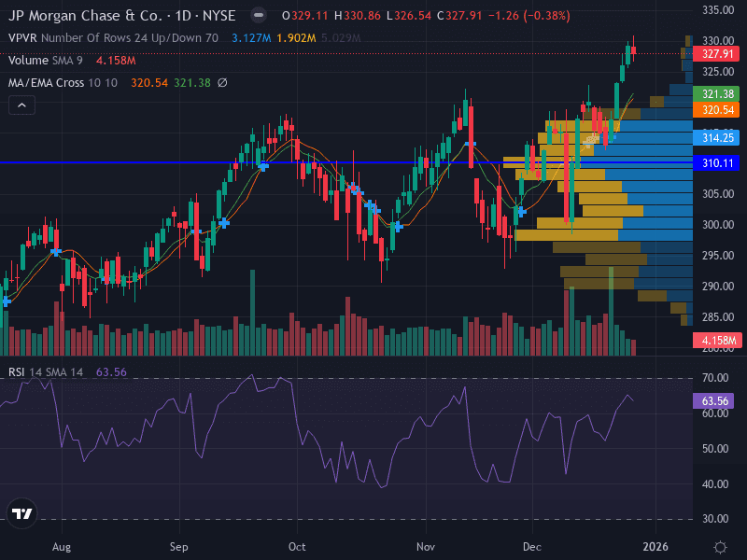Click the Dec label on time axis
This screenshot has width=747, height=560.
(x=531, y=547)
